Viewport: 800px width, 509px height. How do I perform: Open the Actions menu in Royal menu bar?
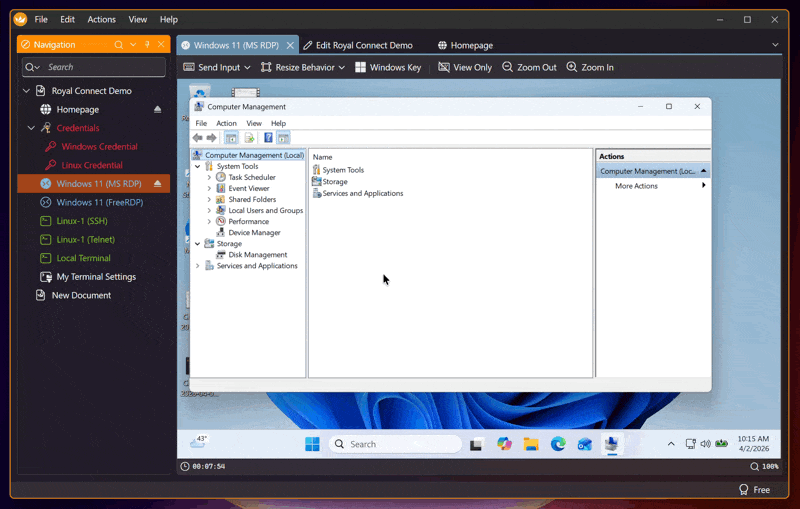tap(101, 19)
